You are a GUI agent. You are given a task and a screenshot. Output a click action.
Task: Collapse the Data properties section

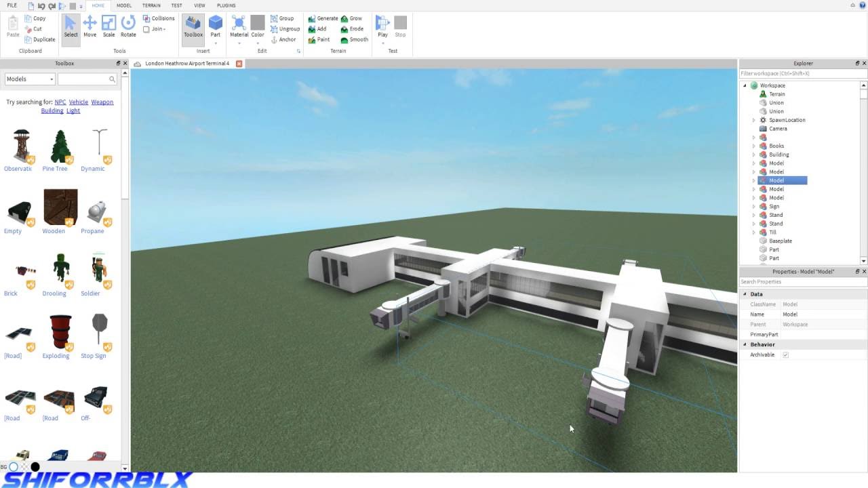[745, 294]
